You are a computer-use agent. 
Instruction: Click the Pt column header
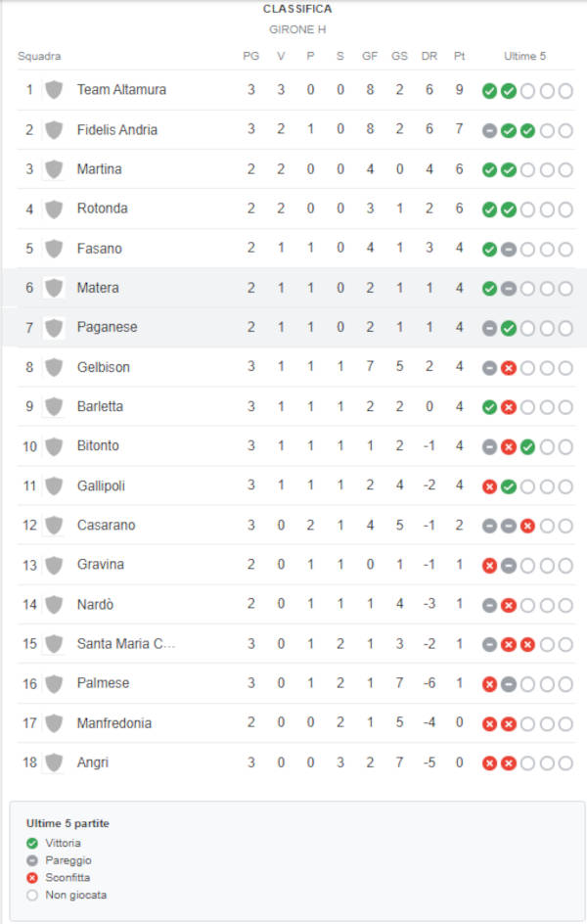459,56
